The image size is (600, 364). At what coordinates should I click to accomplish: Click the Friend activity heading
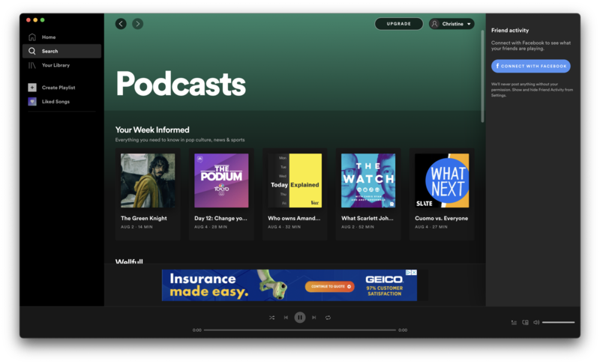pyautogui.click(x=510, y=30)
